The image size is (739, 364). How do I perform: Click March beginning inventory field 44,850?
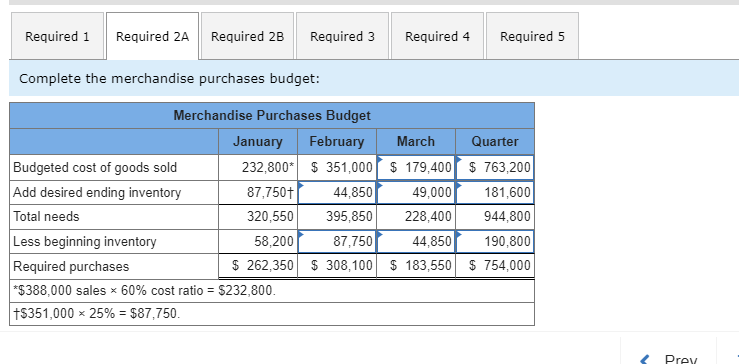point(416,241)
